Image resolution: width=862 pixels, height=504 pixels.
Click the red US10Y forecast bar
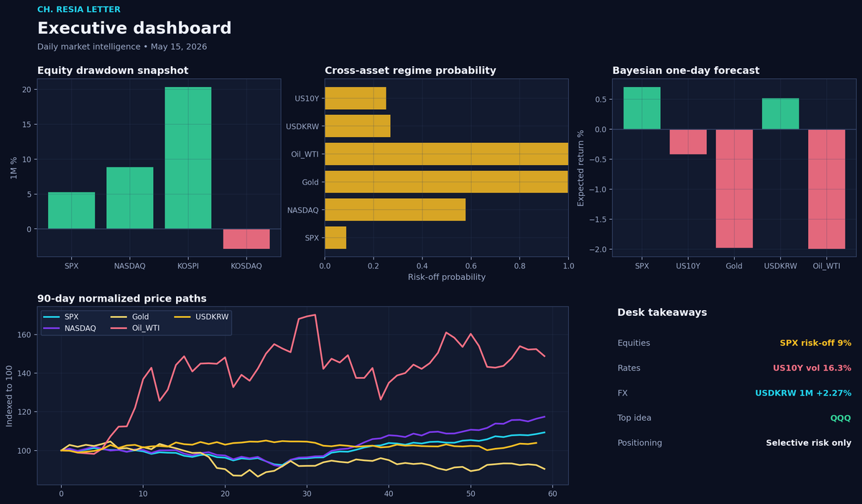[688, 142]
